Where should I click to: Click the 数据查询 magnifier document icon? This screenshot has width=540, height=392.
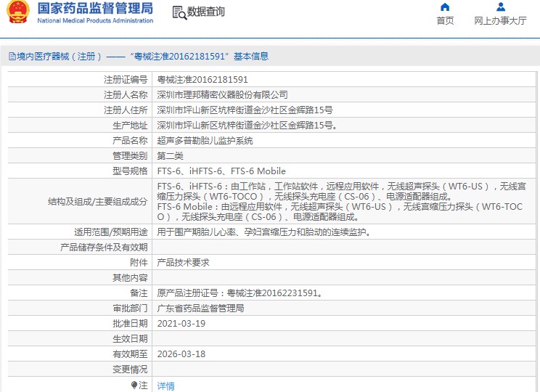179,12
